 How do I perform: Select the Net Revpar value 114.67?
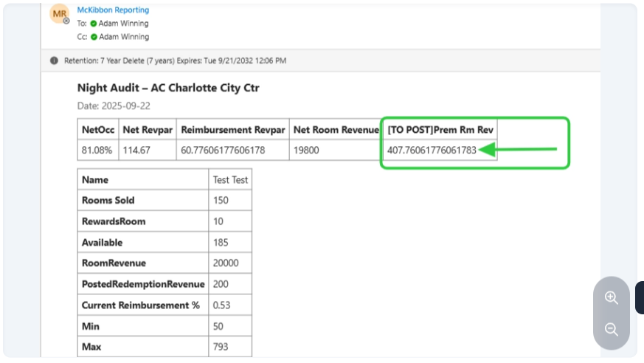pyautogui.click(x=136, y=151)
